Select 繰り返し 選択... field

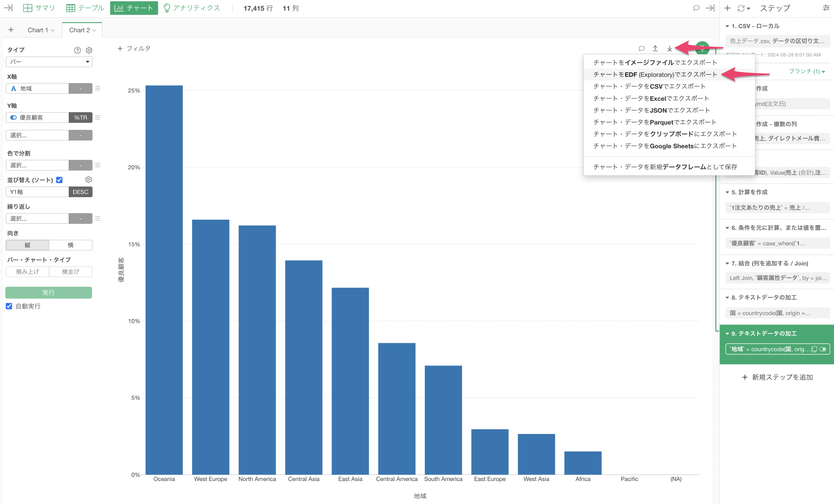click(37, 218)
